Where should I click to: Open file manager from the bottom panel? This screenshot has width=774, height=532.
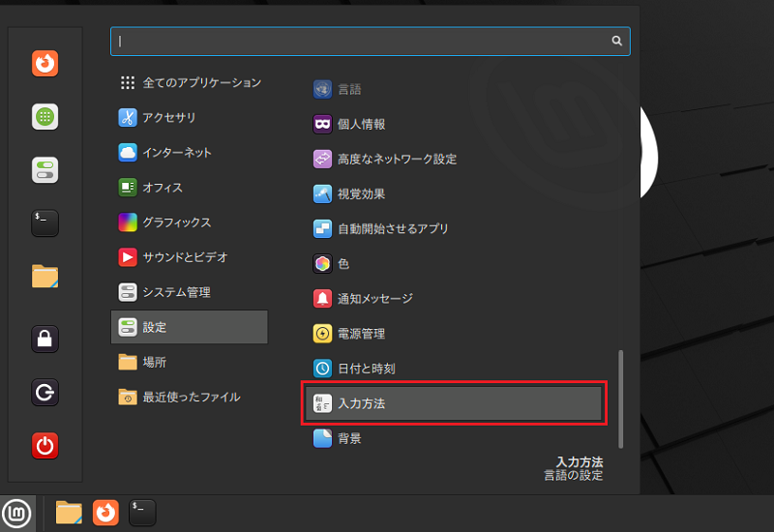tap(69, 513)
